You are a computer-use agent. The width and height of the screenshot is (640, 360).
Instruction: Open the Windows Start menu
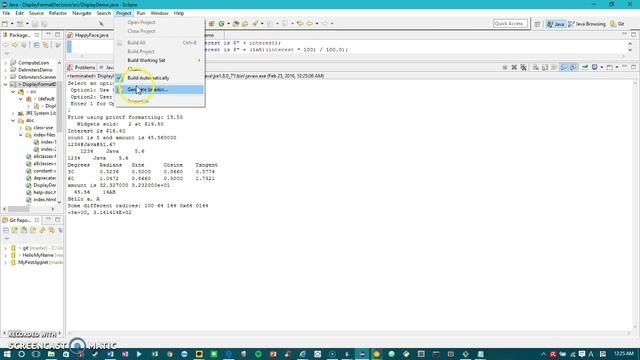(x=7, y=354)
